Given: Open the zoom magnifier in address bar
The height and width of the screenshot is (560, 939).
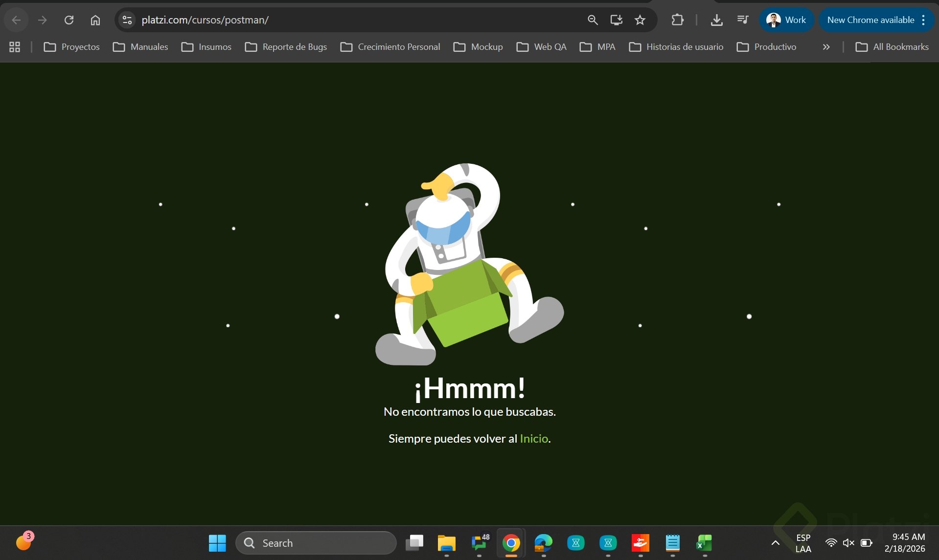Looking at the screenshot, I should point(593,20).
